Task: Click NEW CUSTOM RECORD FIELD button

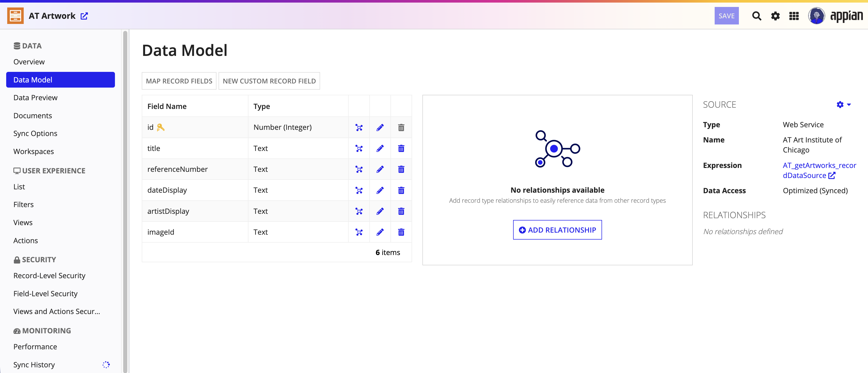Action: tap(269, 81)
